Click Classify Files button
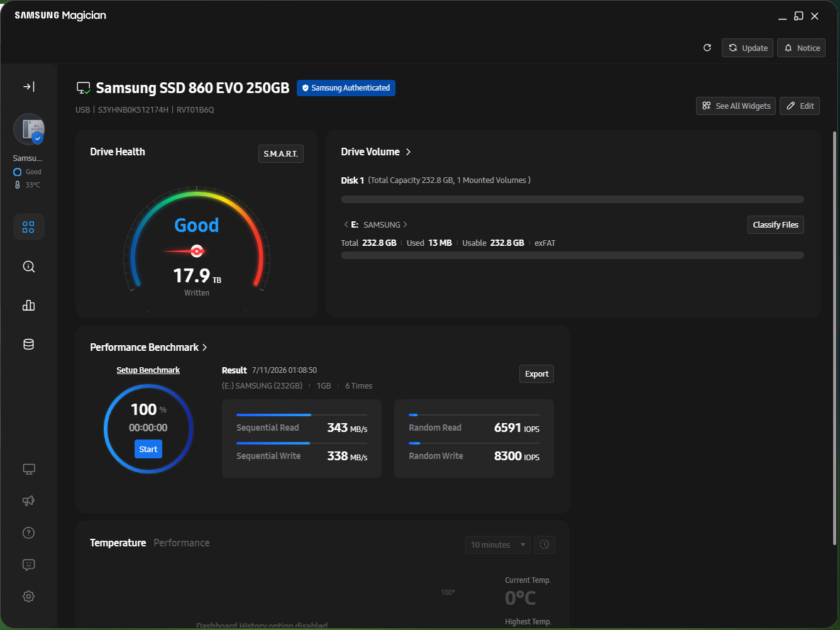This screenshot has width=840, height=630. tap(775, 224)
